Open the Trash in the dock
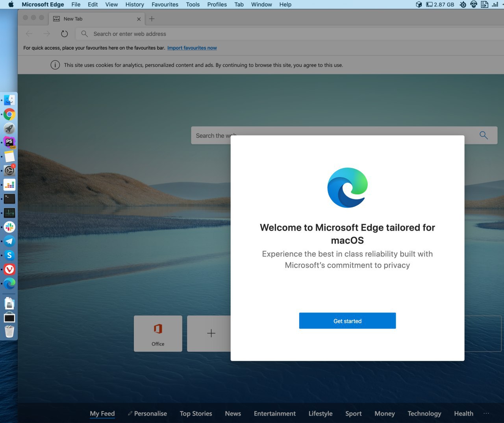 point(9,331)
